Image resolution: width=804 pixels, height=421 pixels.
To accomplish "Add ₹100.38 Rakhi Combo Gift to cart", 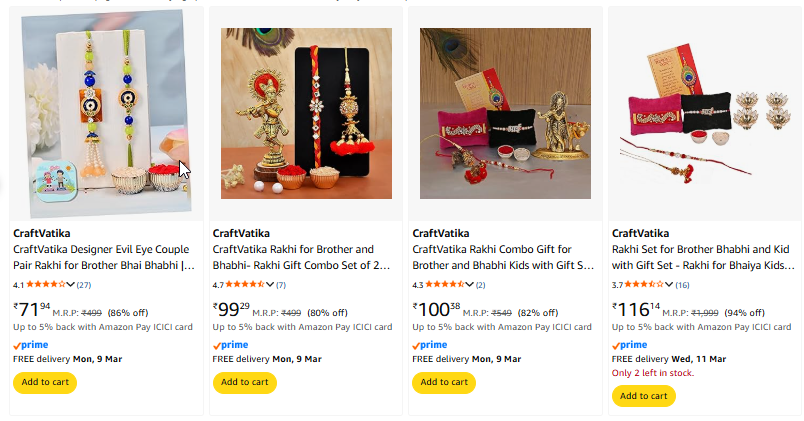I will coord(445,382).
